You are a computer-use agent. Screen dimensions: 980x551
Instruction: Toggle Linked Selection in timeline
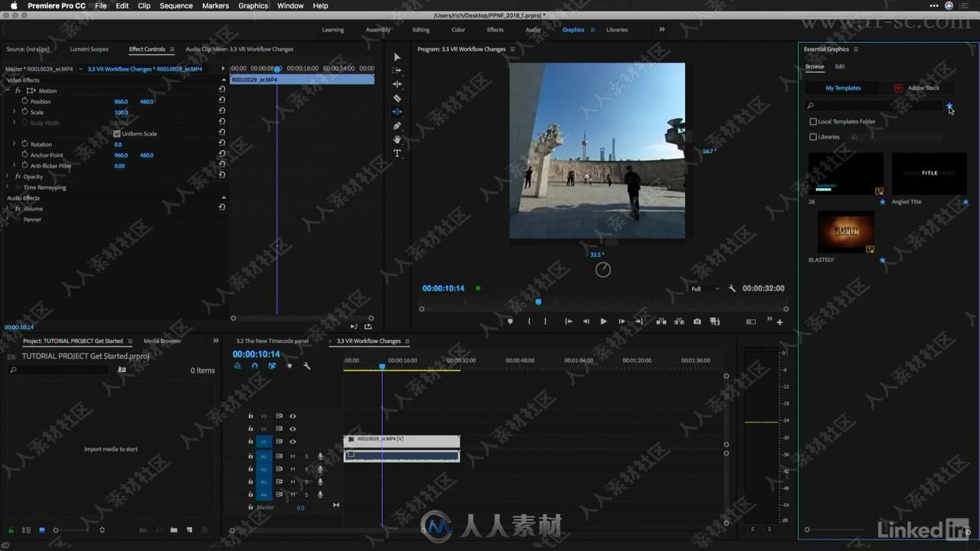click(x=272, y=367)
